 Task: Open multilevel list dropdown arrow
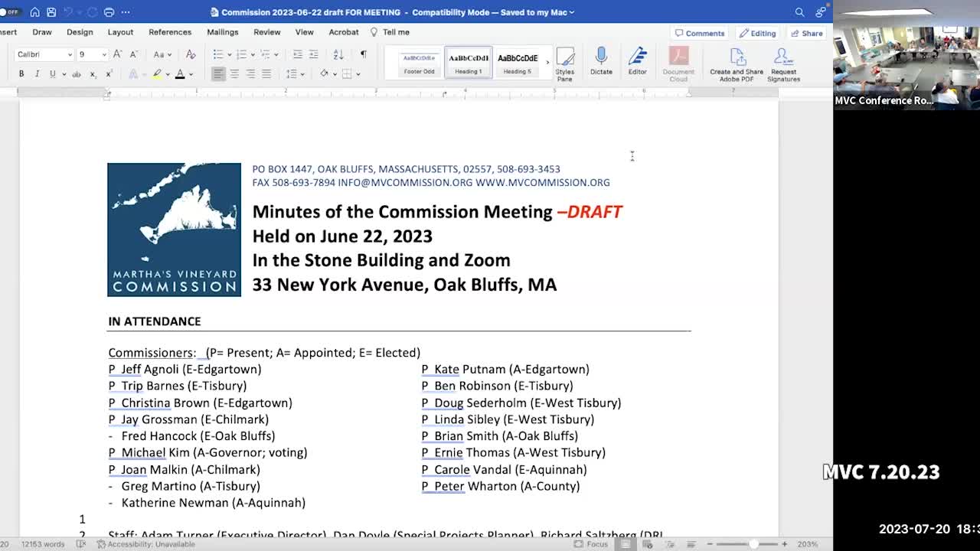(275, 54)
